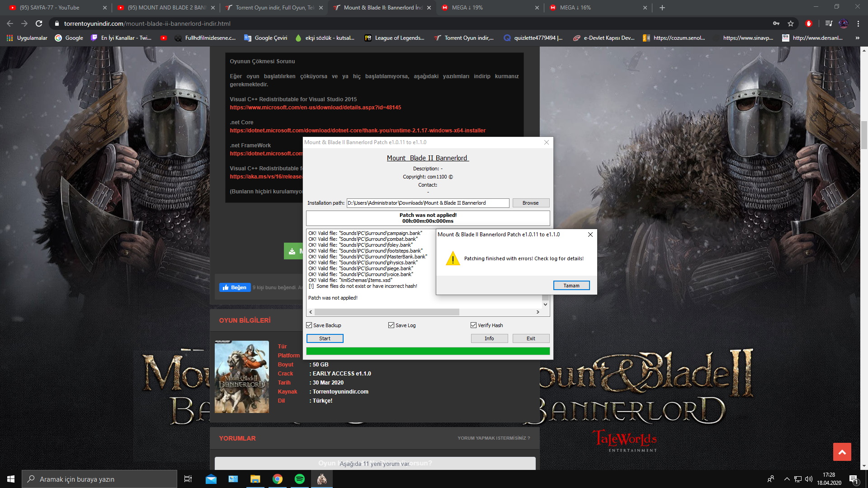Close the patch error message dialog
Screen dimensions: 868x488
tap(590, 235)
